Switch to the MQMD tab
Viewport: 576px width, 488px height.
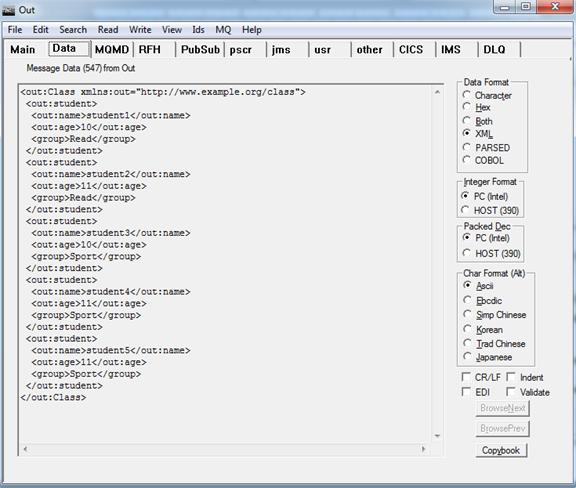pyautogui.click(x=112, y=50)
